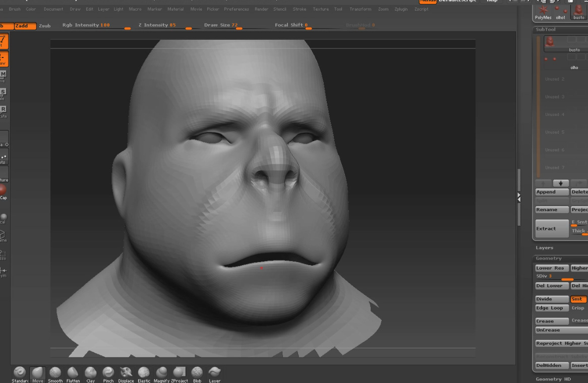The image size is (588, 383).
Task: Click the Divide button
Action: [551, 299]
